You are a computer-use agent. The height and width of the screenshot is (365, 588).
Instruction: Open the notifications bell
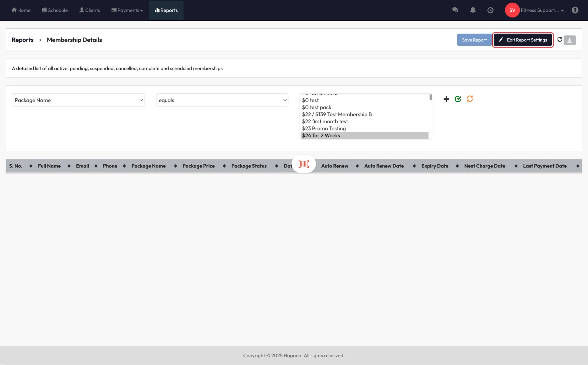(x=473, y=10)
